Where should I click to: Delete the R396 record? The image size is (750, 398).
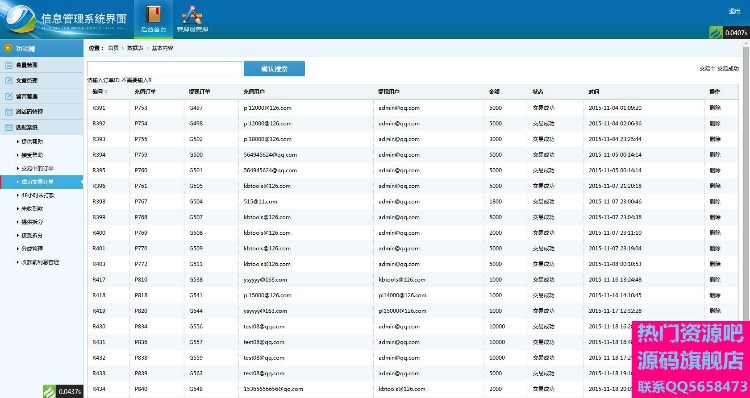pos(715,186)
